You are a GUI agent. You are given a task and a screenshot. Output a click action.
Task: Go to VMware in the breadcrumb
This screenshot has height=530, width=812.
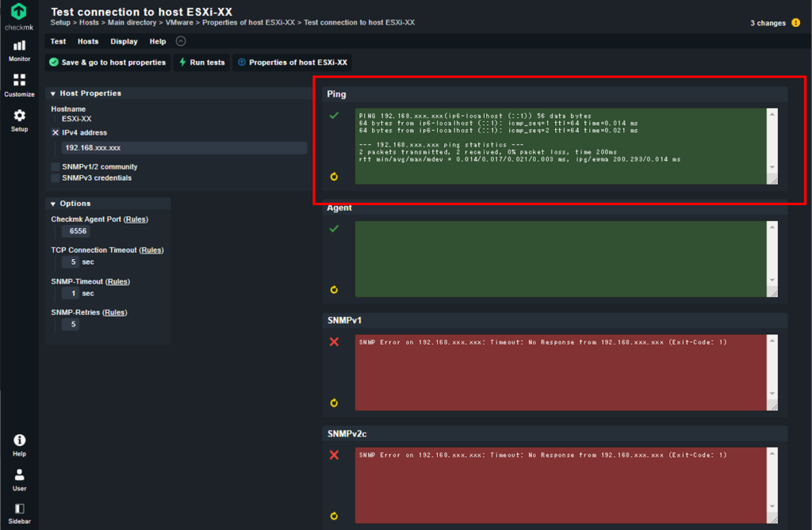click(x=179, y=22)
